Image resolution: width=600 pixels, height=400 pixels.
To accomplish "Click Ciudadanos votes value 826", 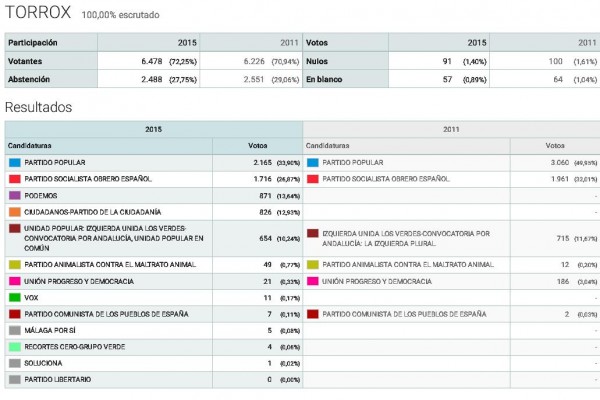I will tap(265, 212).
